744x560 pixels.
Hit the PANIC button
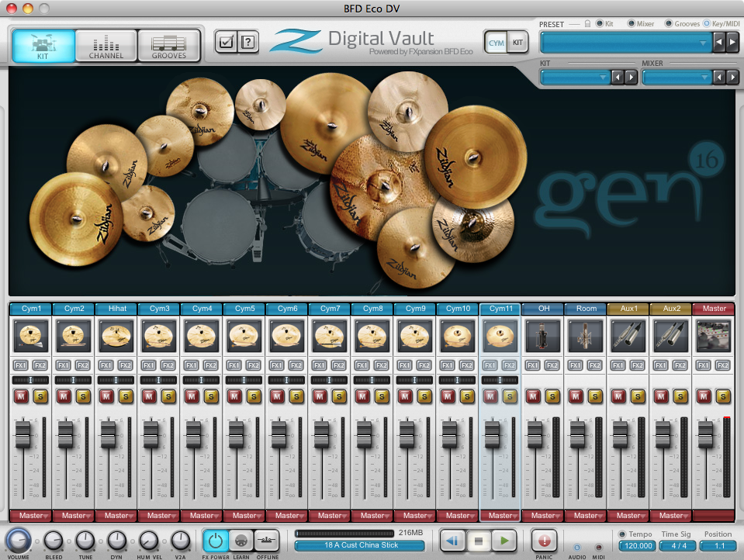click(544, 541)
